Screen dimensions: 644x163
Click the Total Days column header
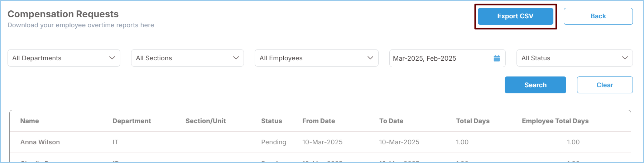tap(472, 121)
